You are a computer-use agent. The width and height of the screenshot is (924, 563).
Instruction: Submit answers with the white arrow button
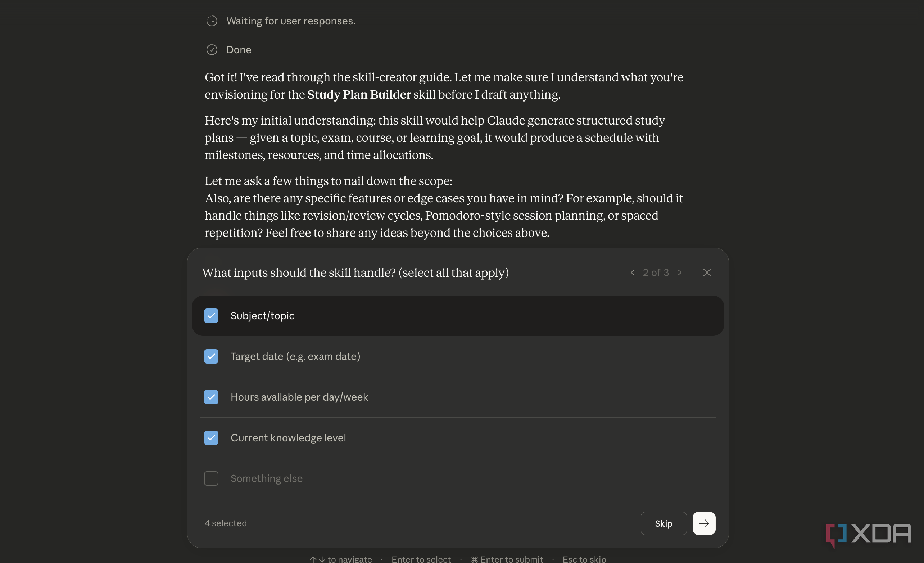(x=704, y=523)
